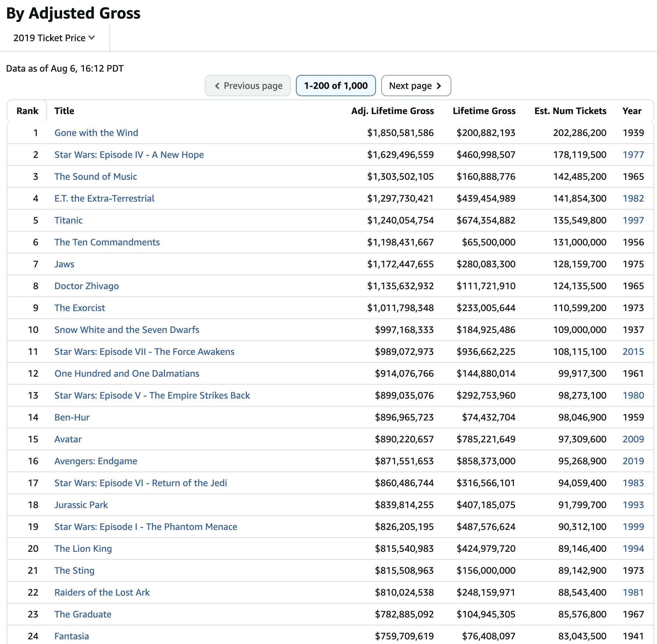Click the 1977 year link

(x=633, y=155)
